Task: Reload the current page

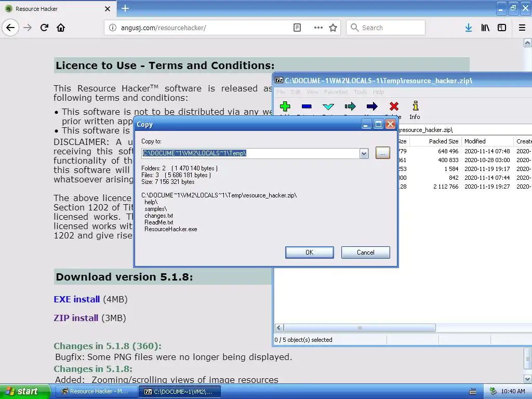Action: 44,28
